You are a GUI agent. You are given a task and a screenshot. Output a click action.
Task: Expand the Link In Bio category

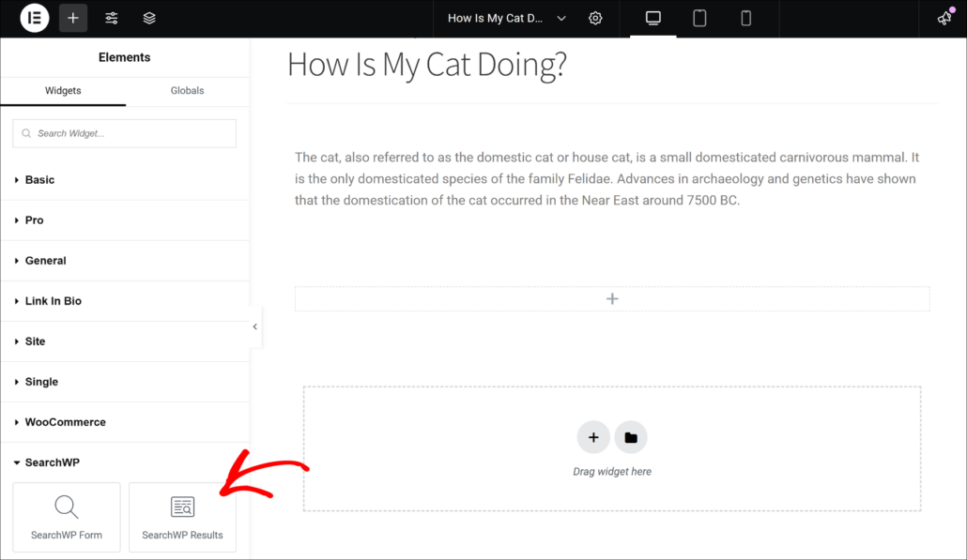tap(125, 301)
